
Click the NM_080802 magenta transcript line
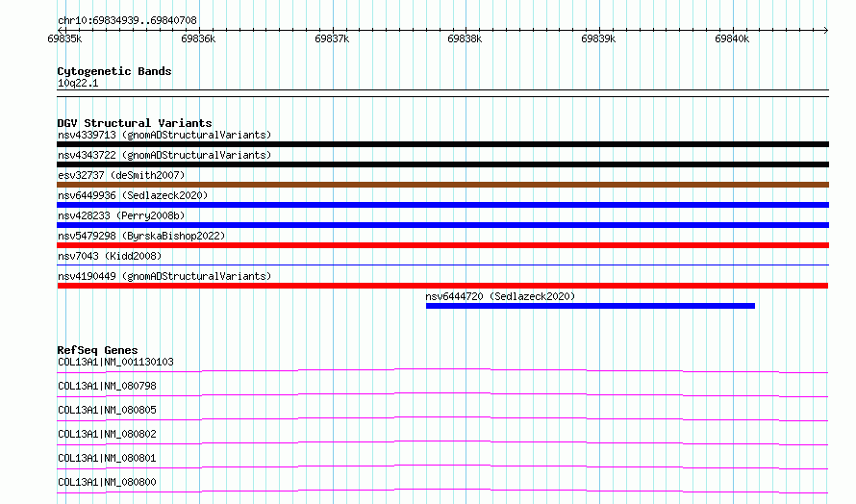coord(442,442)
